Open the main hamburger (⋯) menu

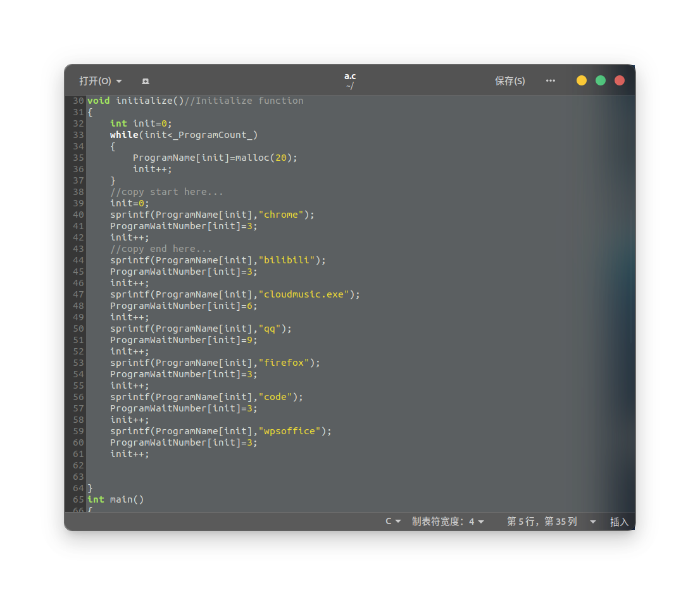(550, 81)
